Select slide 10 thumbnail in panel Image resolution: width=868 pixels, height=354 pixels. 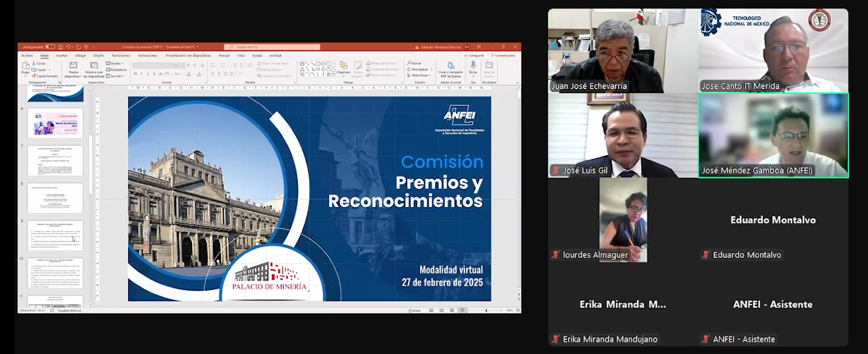(55, 273)
